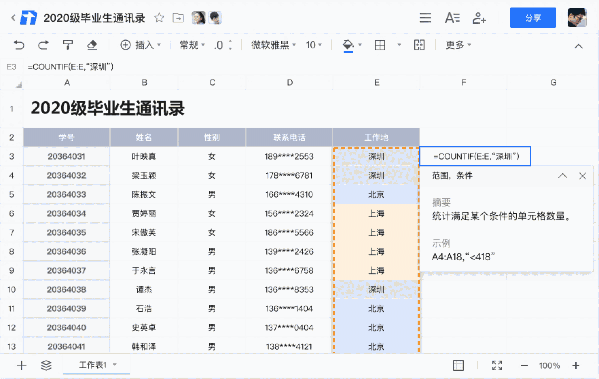Go back with the left chevron arrow
Screen dimensions: 599x379
click(13, 18)
